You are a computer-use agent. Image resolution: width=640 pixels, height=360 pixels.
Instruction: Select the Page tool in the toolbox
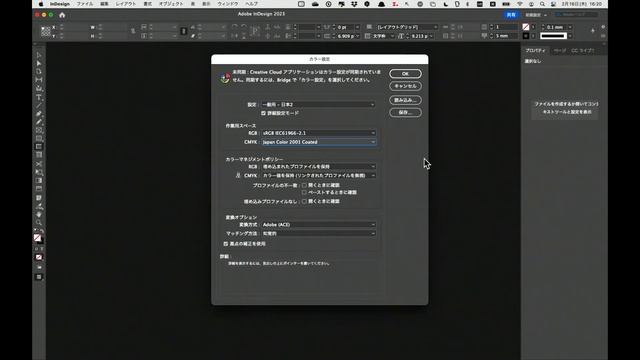coord(39,71)
